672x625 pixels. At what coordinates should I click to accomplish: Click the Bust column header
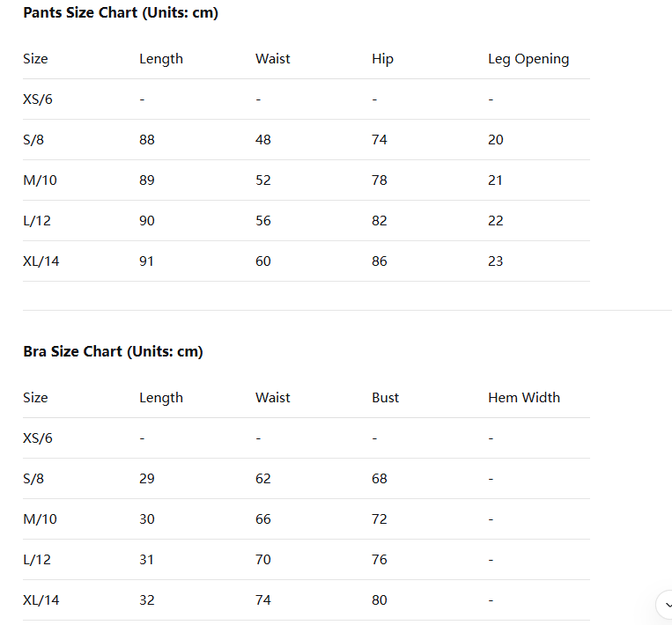(385, 397)
